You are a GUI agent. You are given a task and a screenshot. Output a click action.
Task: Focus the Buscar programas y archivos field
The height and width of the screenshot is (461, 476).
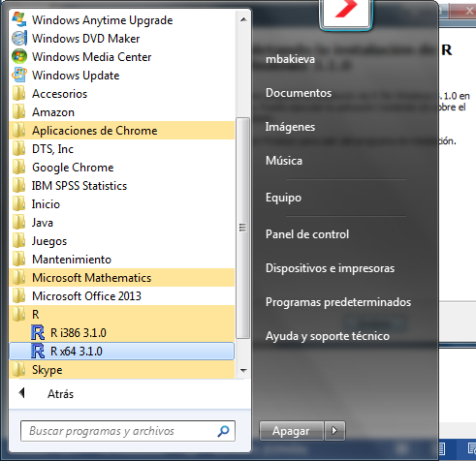pos(128,431)
